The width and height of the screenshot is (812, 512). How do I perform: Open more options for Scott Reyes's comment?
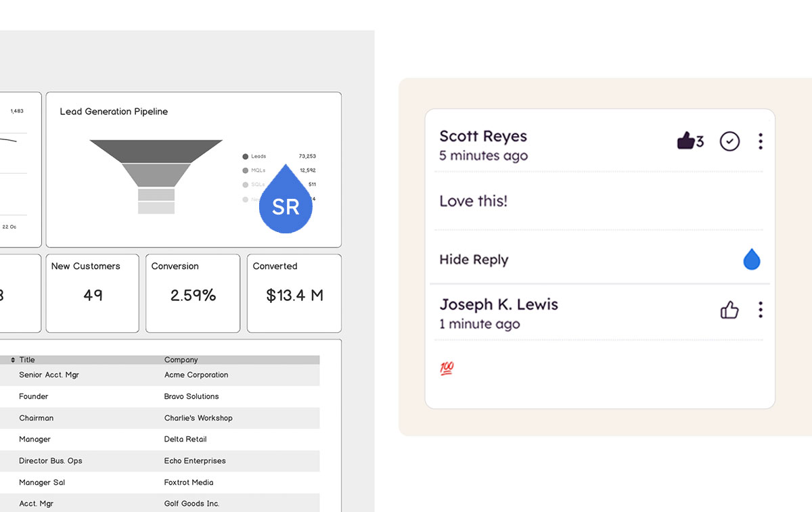761,141
